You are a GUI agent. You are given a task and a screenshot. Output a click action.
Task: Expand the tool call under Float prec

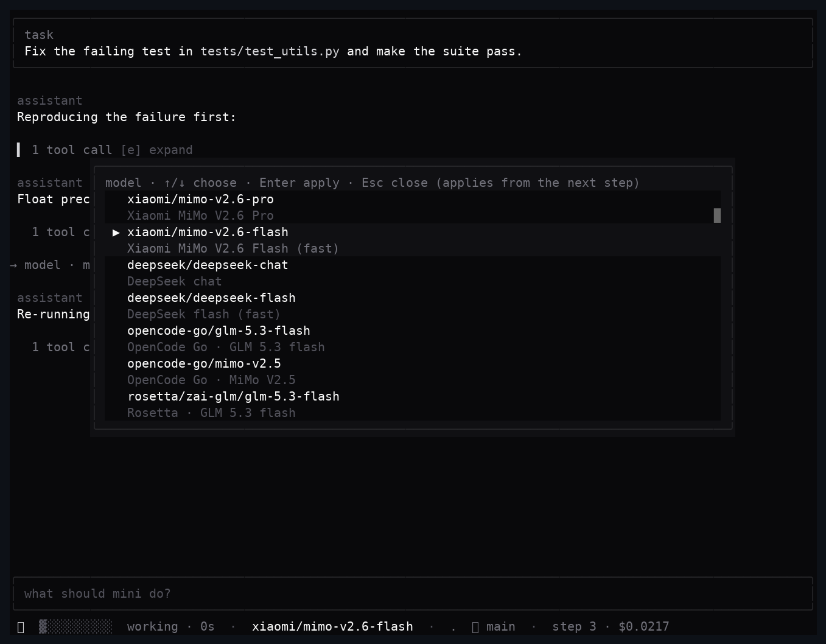point(61,232)
